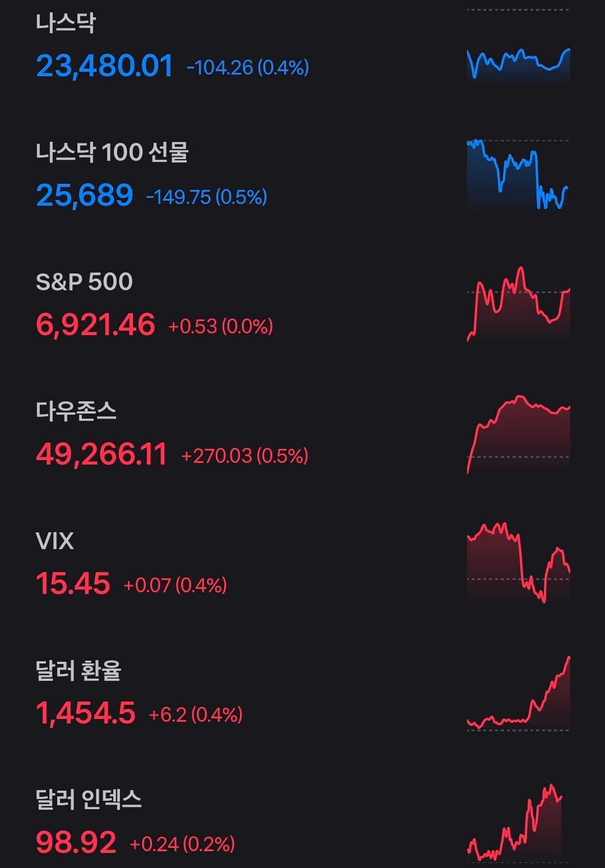The image size is (605, 868).
Task: Tap the VIX label
Action: click(55, 541)
